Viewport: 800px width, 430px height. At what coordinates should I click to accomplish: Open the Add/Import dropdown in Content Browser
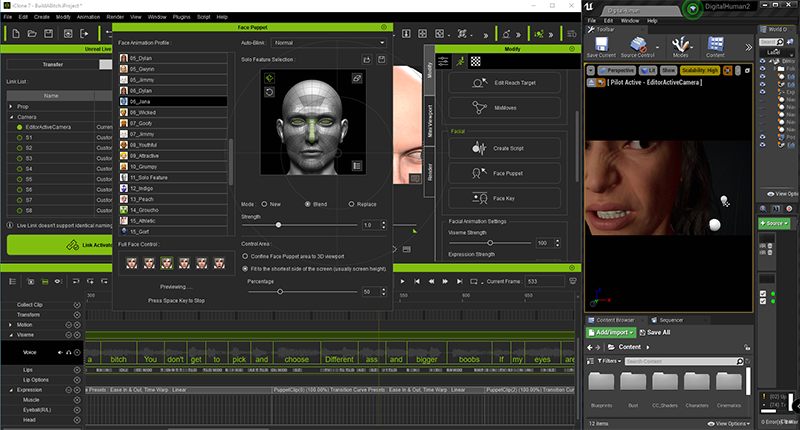[611, 332]
